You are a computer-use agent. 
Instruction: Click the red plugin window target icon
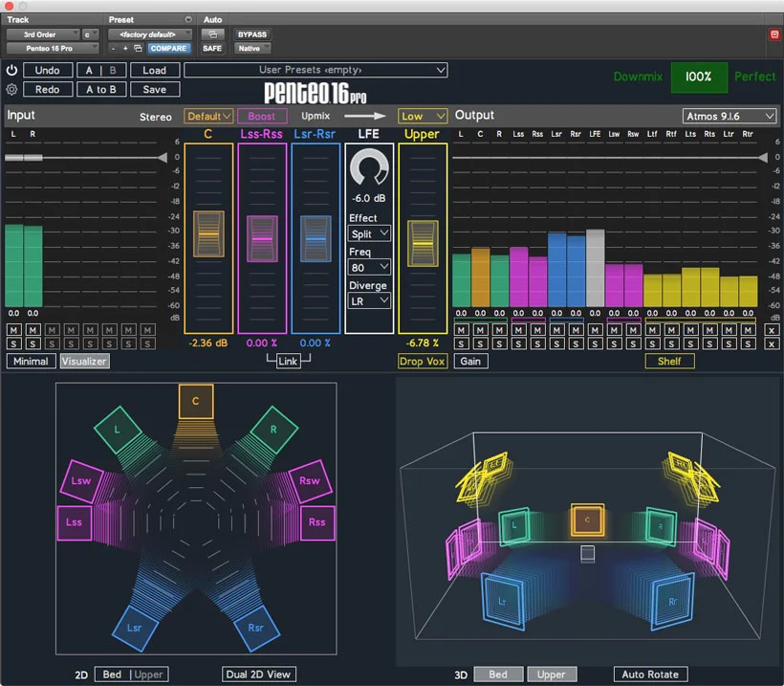[x=774, y=34]
